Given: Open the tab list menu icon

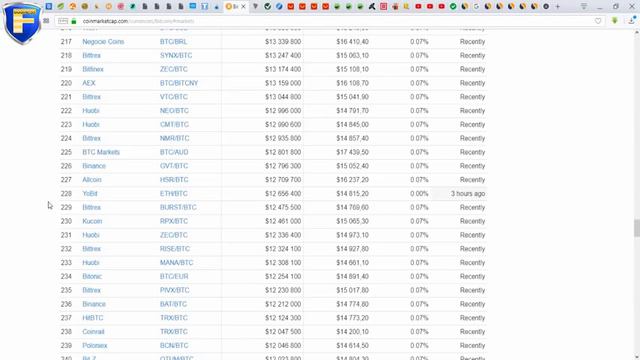Looking at the screenshot, I should pyautogui.click(x=584, y=7).
